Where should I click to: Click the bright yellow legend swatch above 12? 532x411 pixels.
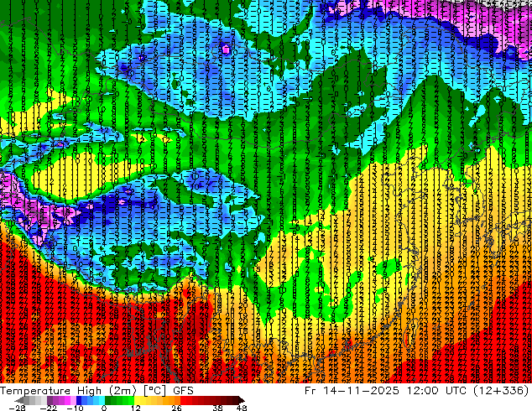point(137,400)
